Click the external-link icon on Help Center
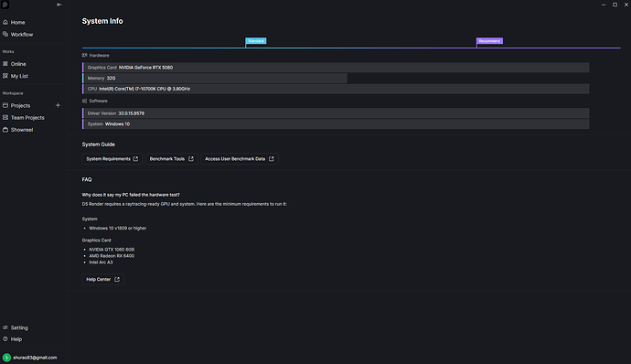The image size is (631, 364). (x=117, y=280)
